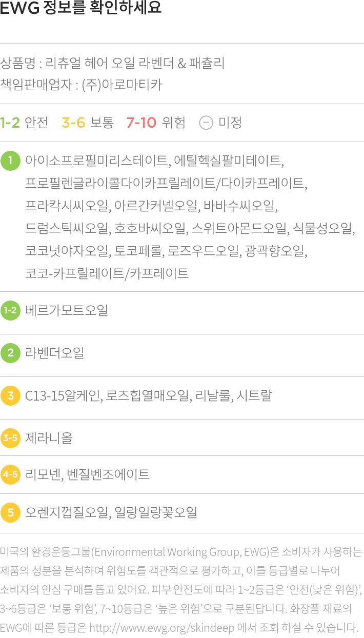Click the 라벤더오일 ingredient
This screenshot has height=638, width=364.
(x=55, y=353)
